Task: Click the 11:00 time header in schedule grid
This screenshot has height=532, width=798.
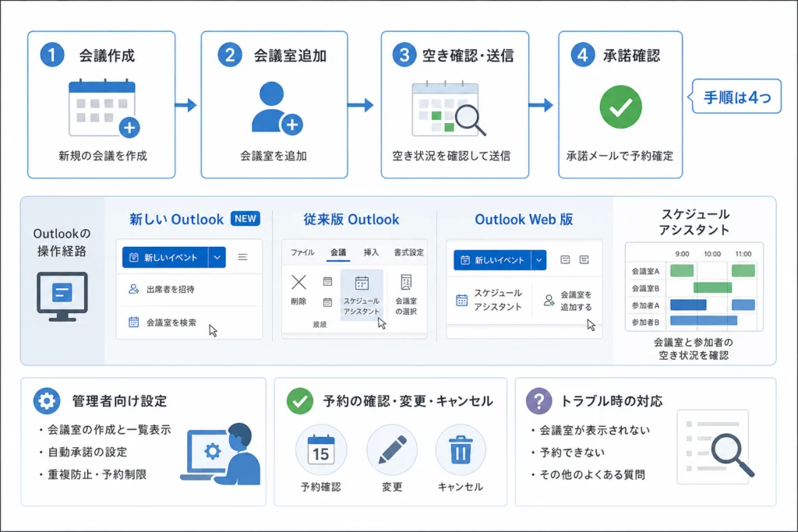Action: pyautogui.click(x=743, y=254)
